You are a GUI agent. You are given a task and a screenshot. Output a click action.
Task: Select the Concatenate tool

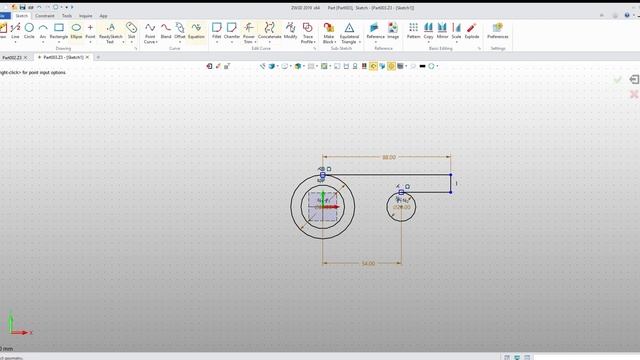(269, 31)
